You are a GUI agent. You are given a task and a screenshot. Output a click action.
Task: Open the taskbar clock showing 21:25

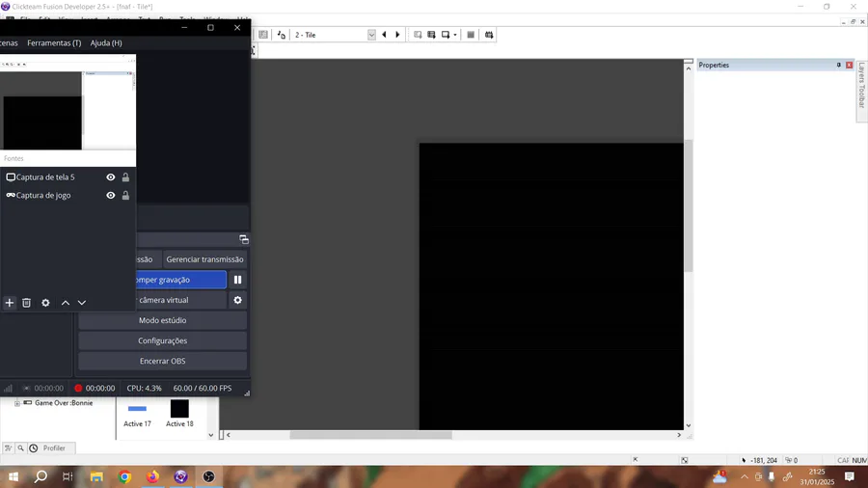pyautogui.click(x=817, y=476)
